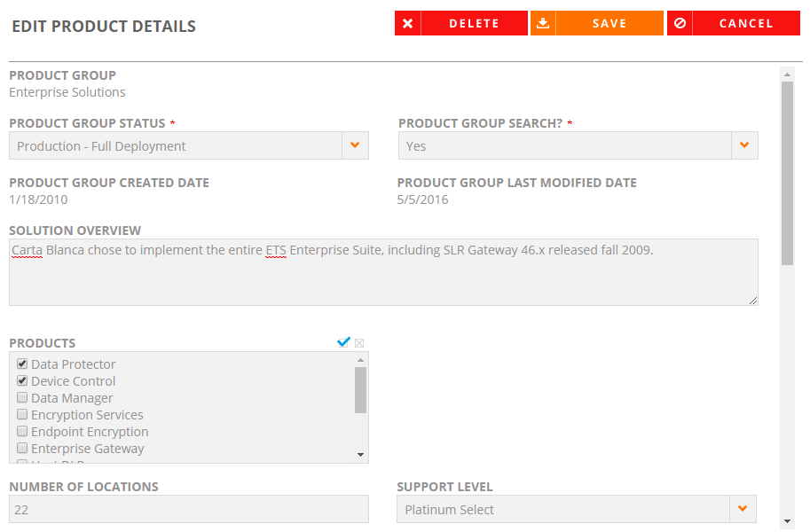Click the CANCEL button label
This screenshot has width=810, height=532.
pos(746,24)
